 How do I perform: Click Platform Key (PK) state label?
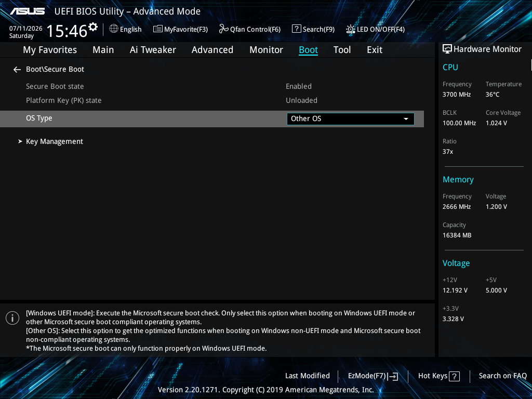click(64, 100)
